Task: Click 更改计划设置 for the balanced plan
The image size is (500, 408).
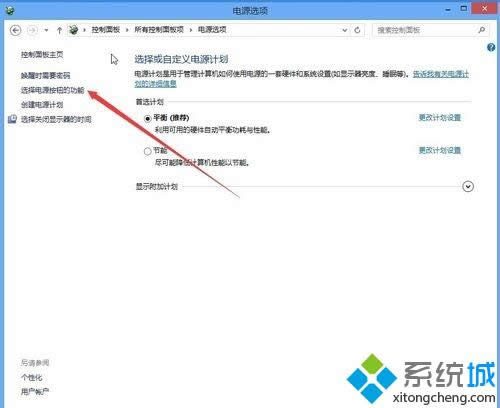Action: (x=440, y=117)
